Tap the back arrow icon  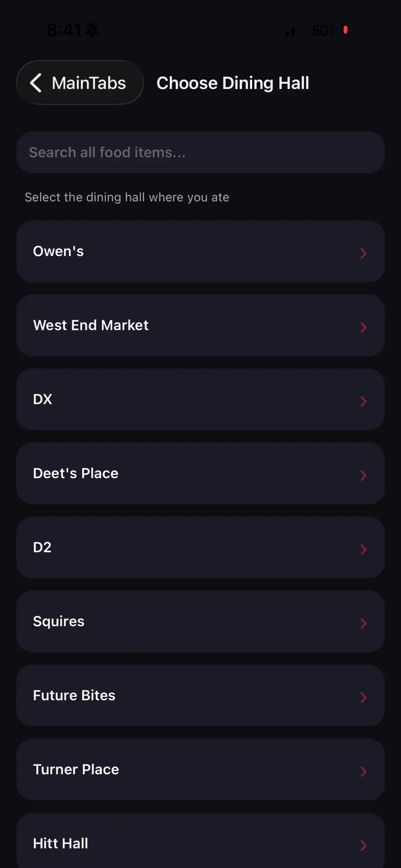[36, 83]
